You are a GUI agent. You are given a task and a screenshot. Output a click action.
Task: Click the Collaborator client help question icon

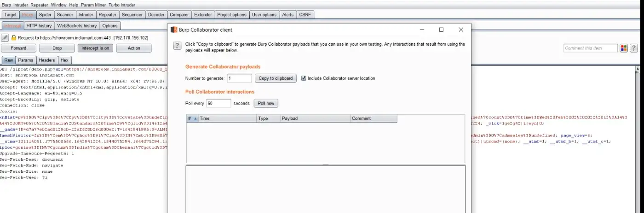[x=177, y=46]
